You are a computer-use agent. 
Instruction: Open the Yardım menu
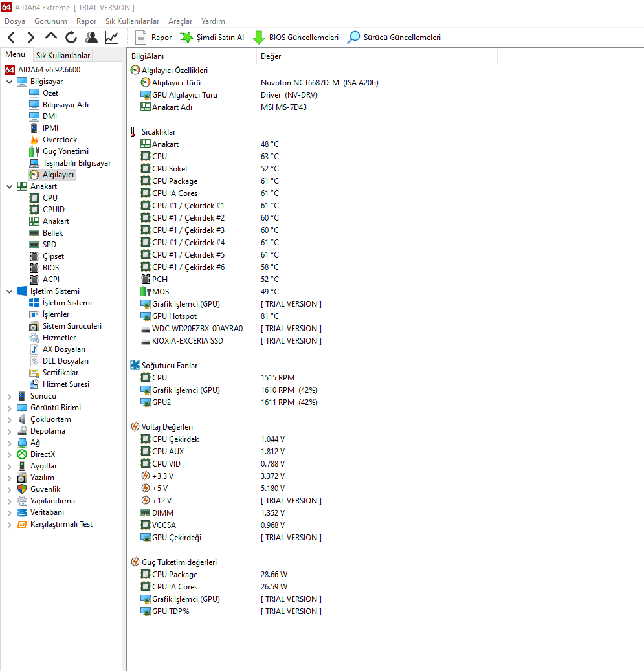tap(213, 21)
